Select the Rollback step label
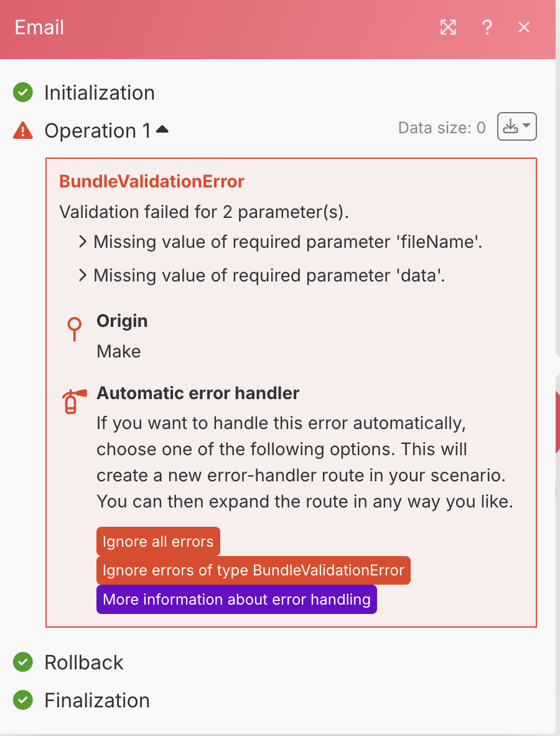This screenshot has height=736, width=560. point(84,663)
